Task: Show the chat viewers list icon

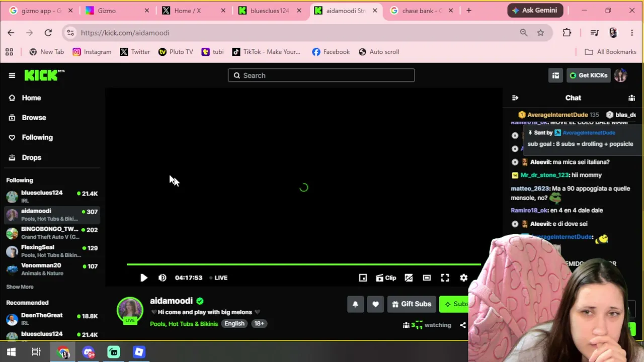Action: coord(631,98)
